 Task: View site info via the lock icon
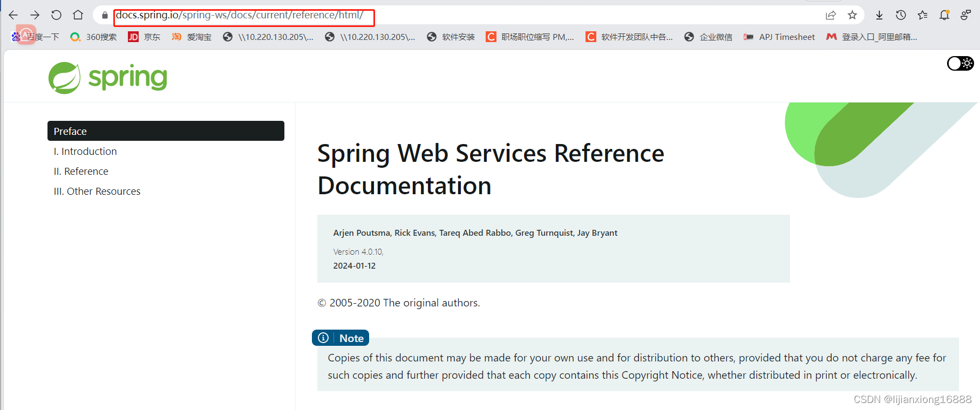105,15
